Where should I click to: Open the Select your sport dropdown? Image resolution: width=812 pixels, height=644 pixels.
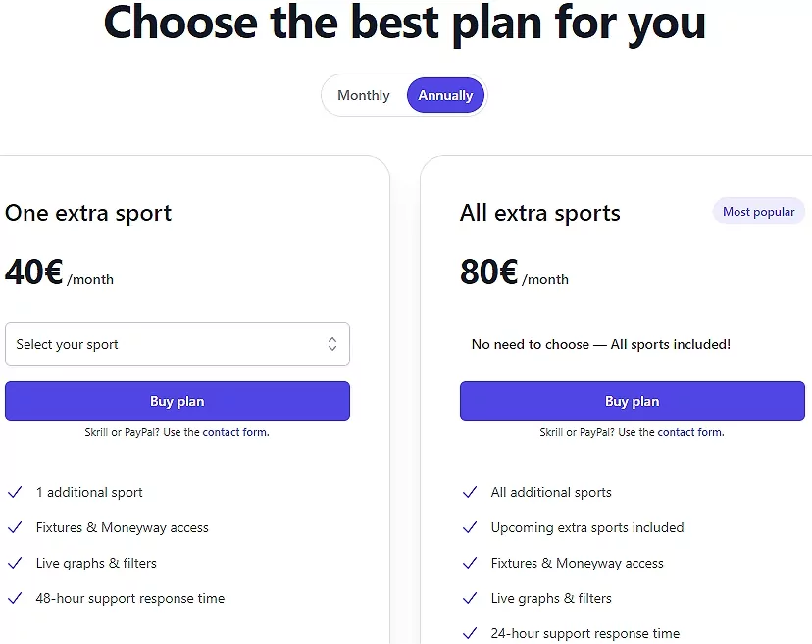178,344
